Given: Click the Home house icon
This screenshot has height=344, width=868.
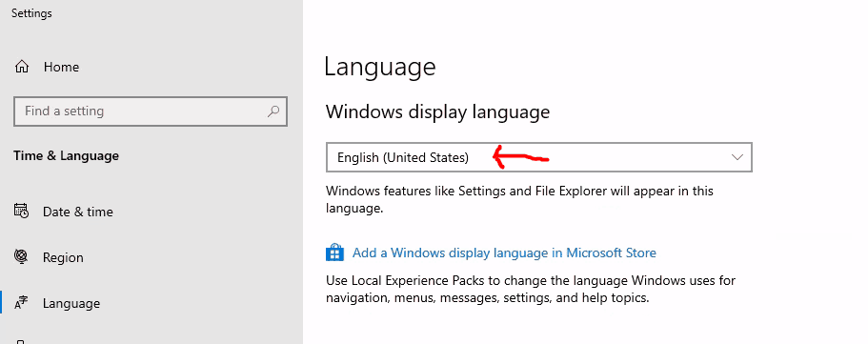Looking at the screenshot, I should [22, 67].
